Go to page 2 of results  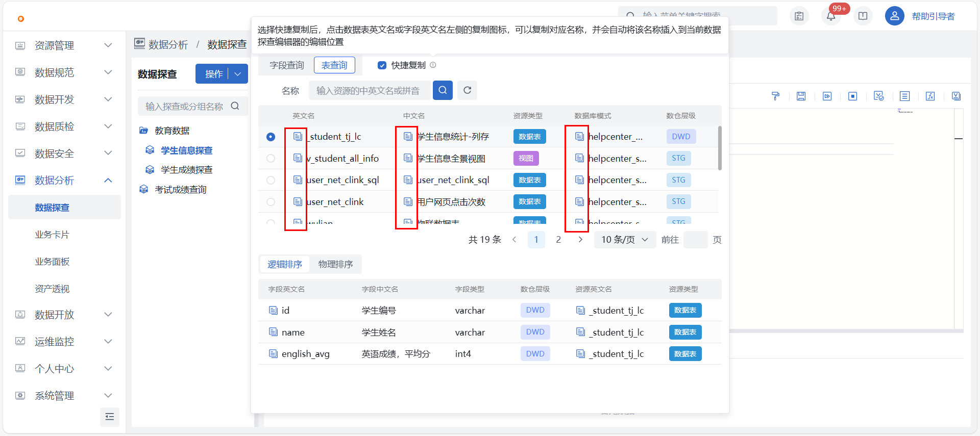pyautogui.click(x=558, y=240)
